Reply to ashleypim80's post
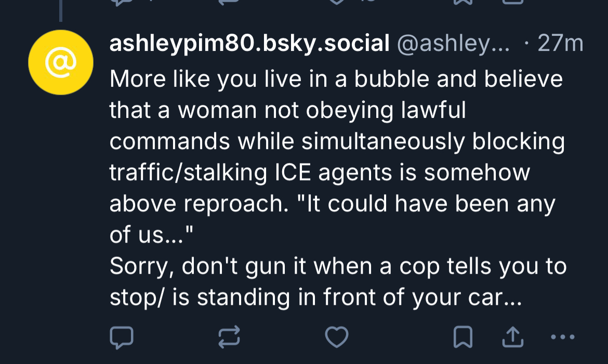This screenshot has height=364, width=608. click(x=122, y=338)
